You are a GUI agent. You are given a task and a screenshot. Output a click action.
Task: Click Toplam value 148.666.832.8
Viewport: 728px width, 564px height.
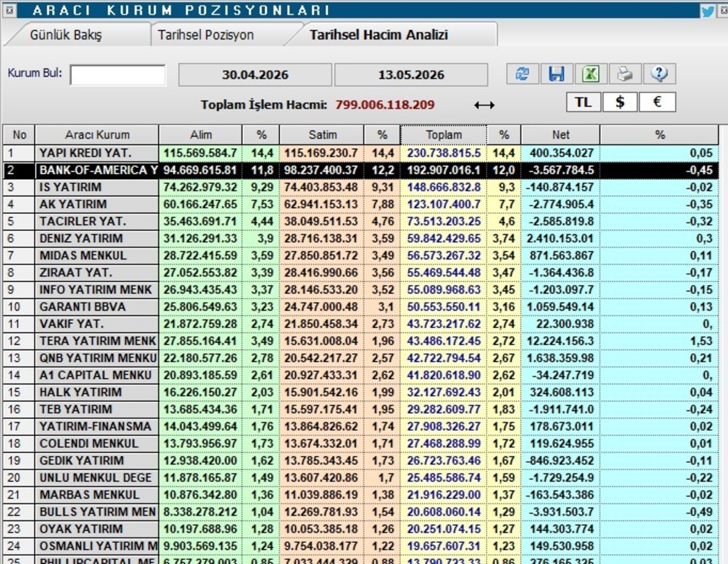[x=444, y=187]
